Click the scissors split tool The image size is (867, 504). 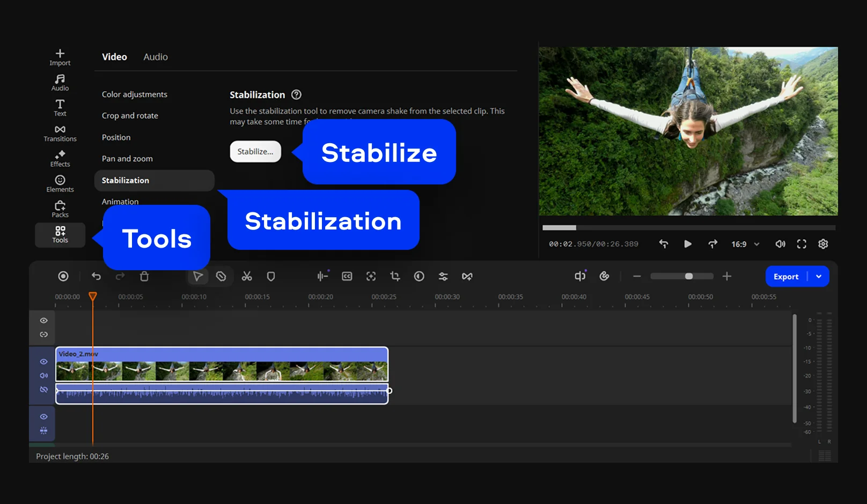(x=247, y=276)
